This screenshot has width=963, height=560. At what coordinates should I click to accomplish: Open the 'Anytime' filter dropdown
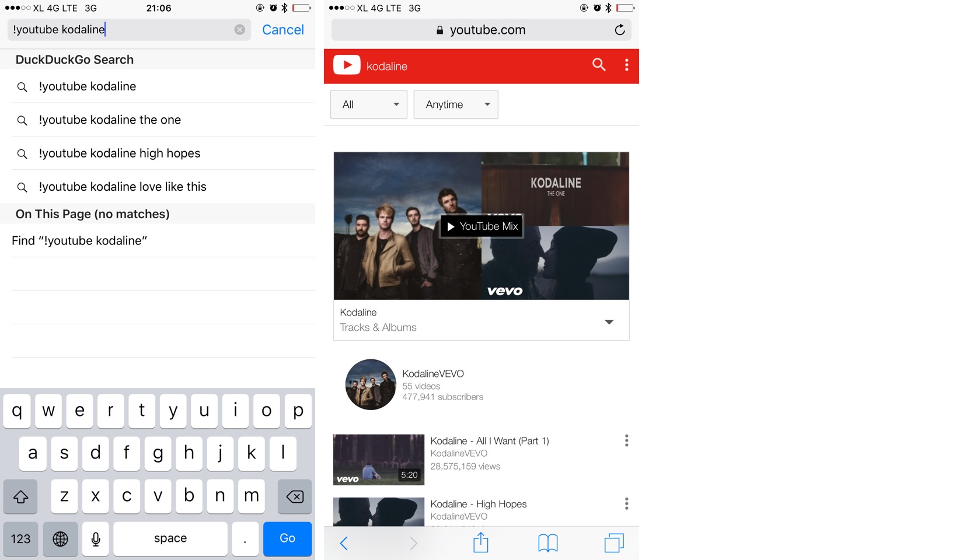456,104
